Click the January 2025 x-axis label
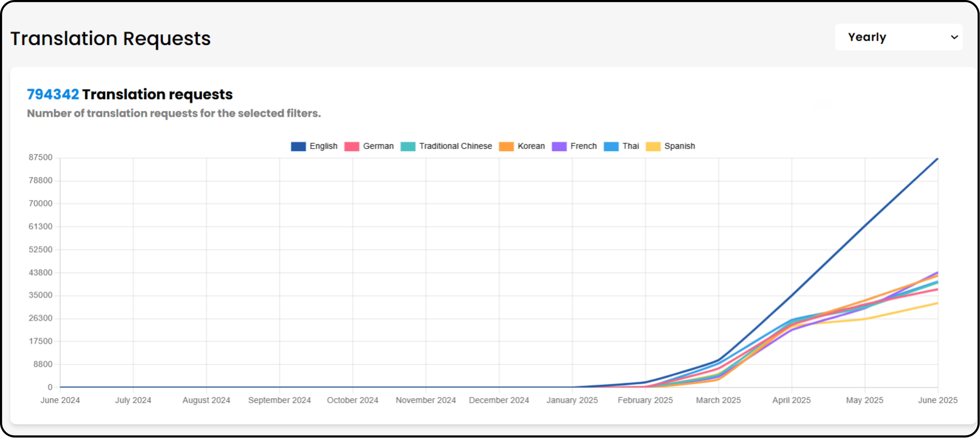980x438 pixels. (x=572, y=400)
